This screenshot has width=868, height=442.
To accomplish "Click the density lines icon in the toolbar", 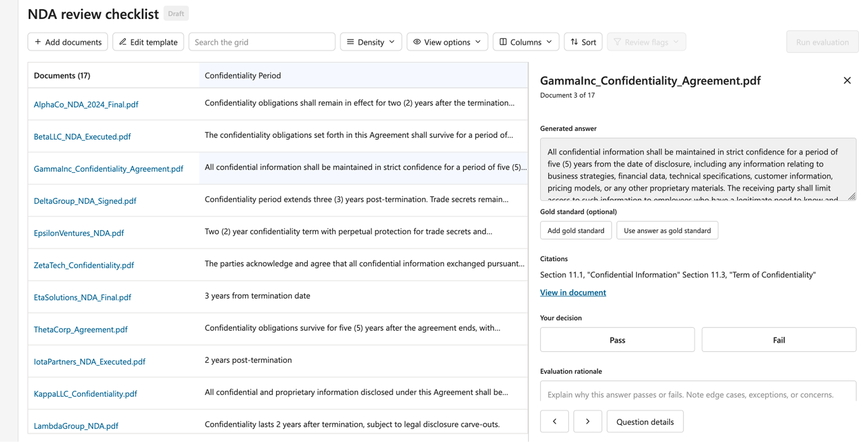I will pos(350,42).
